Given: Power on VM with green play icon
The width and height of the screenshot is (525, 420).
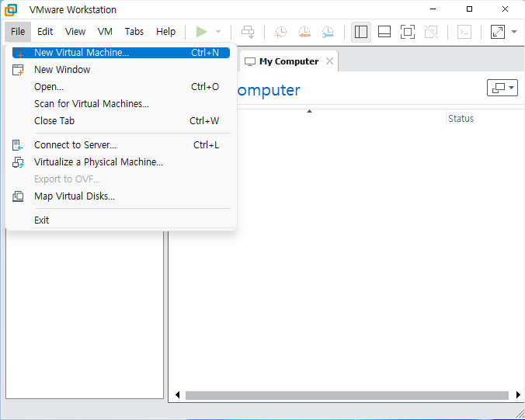Looking at the screenshot, I should 201,32.
